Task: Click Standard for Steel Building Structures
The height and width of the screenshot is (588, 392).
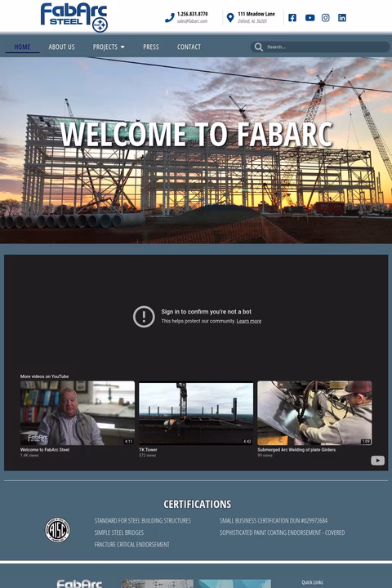Action: click(143, 520)
